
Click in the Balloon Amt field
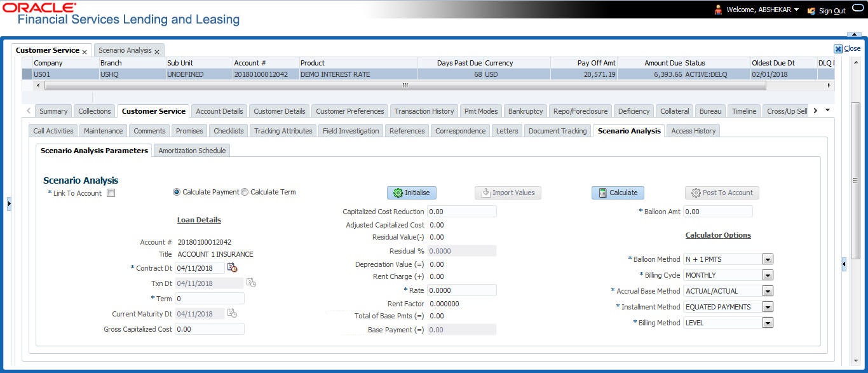718,212
